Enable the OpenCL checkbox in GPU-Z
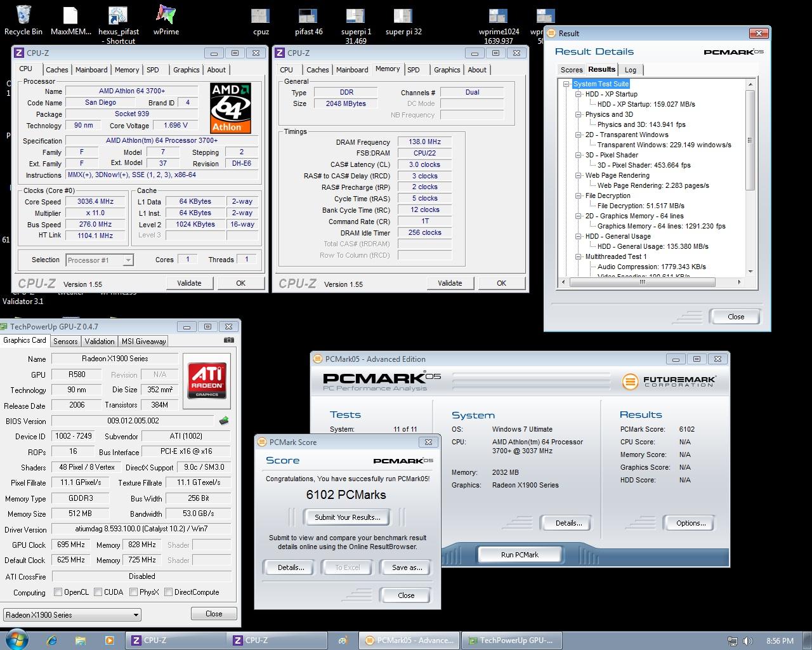The image size is (812, 650). [x=58, y=592]
